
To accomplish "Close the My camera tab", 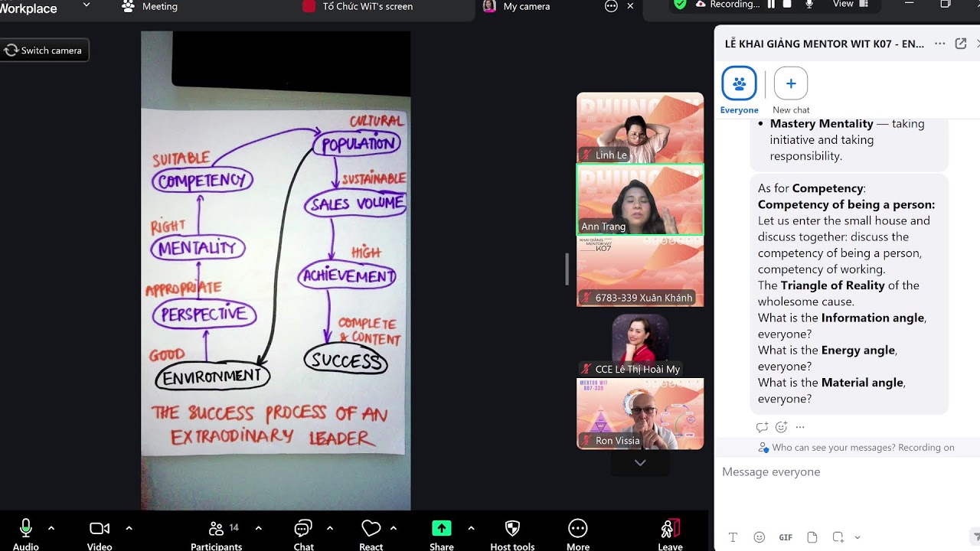I will pyautogui.click(x=630, y=6).
